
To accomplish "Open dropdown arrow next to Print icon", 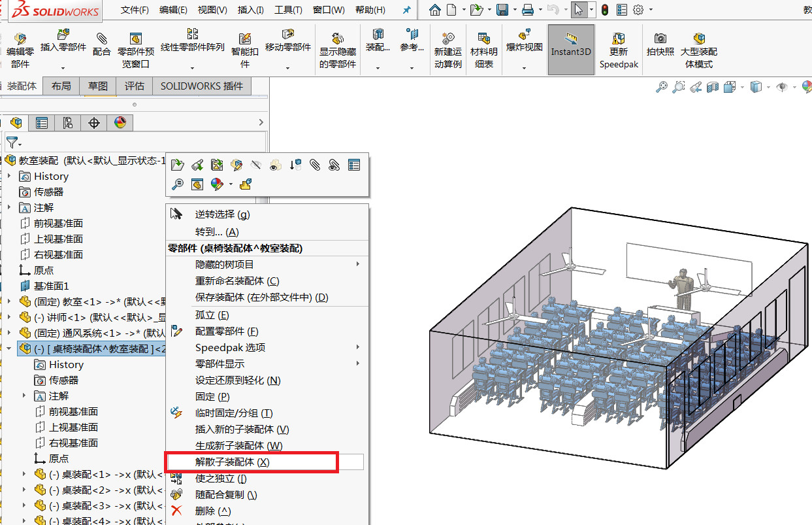I will 540,10.
